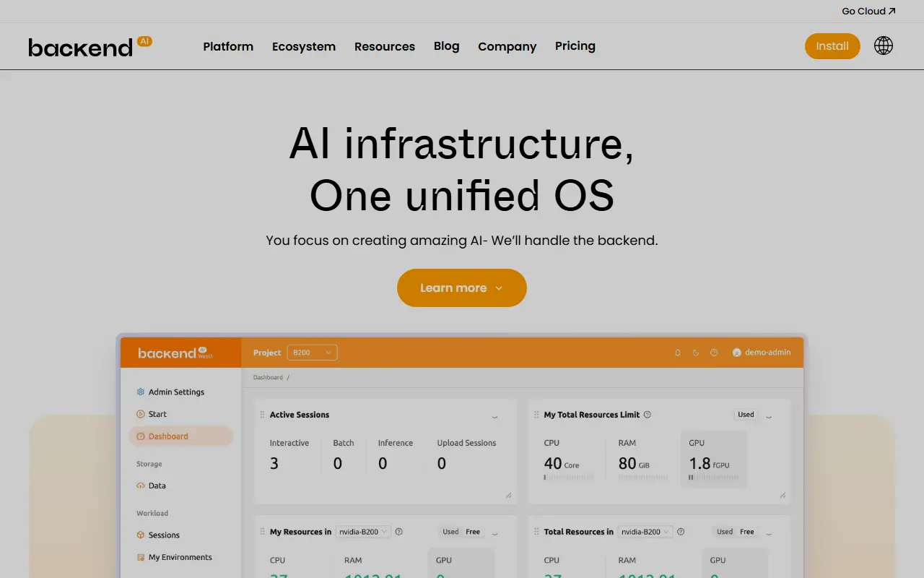Open the Ecosystem menu
Screen dimensions: 924x578
(304, 46)
